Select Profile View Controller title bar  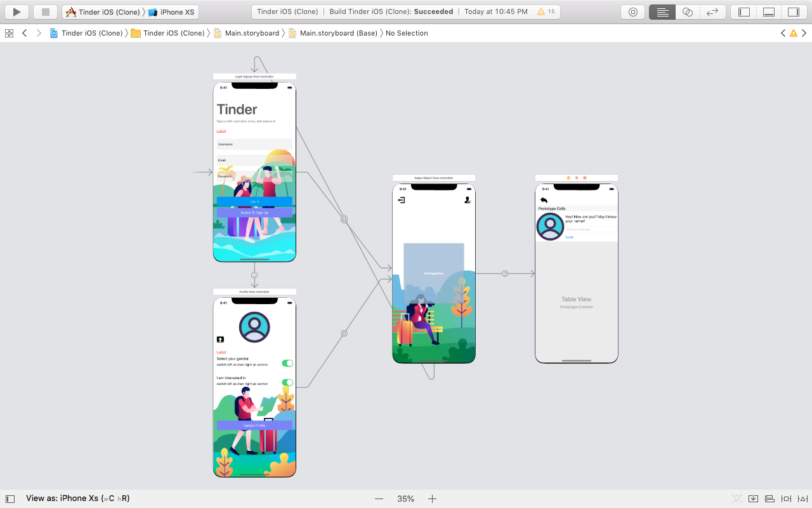coord(254,292)
